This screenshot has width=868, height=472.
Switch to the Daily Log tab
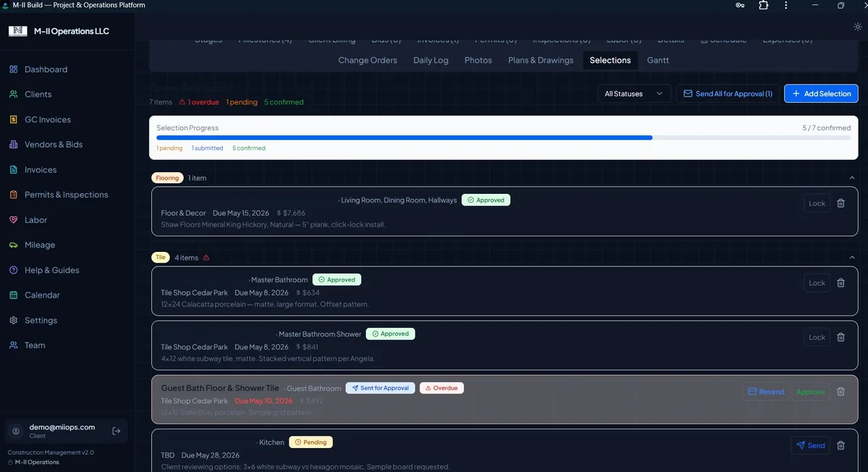point(431,60)
